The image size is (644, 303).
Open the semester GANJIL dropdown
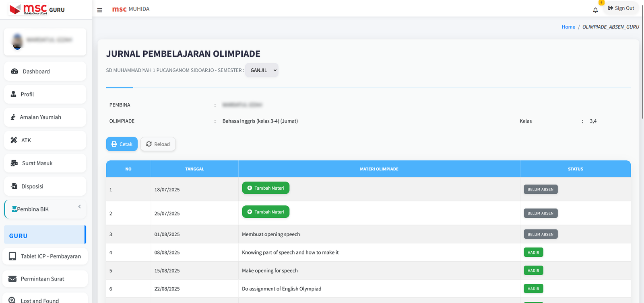coord(262,70)
